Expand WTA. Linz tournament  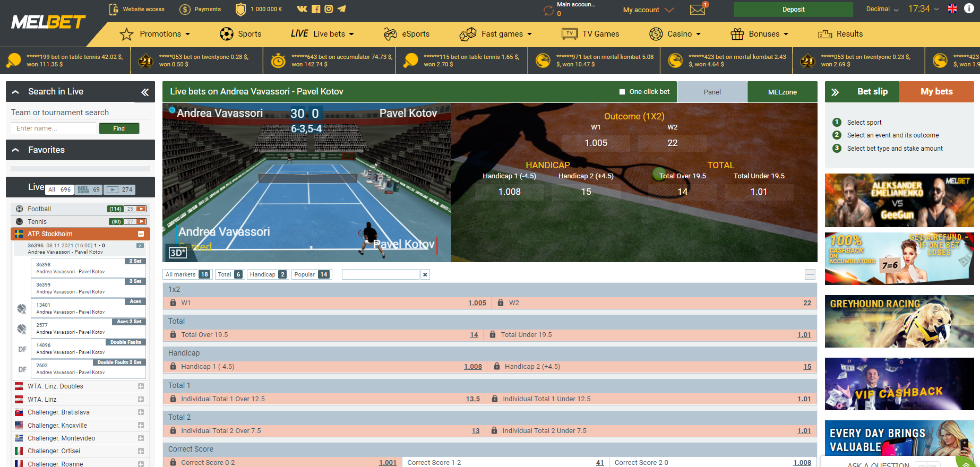141,400
